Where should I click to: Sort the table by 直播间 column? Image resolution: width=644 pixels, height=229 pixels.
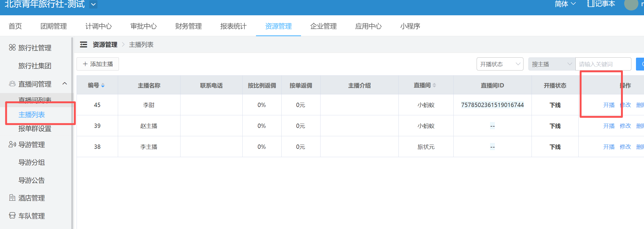pyautogui.click(x=434, y=85)
